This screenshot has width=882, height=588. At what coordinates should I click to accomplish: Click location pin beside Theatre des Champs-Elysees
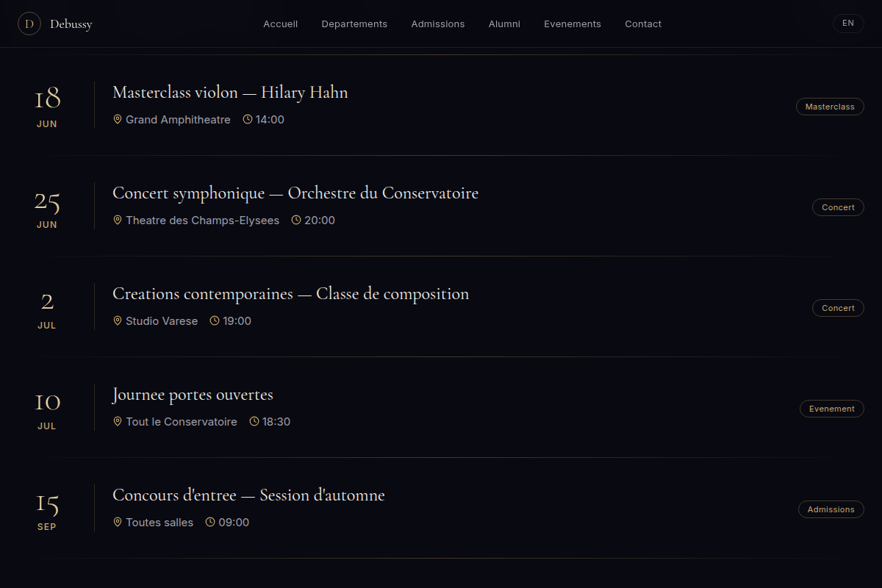(118, 220)
